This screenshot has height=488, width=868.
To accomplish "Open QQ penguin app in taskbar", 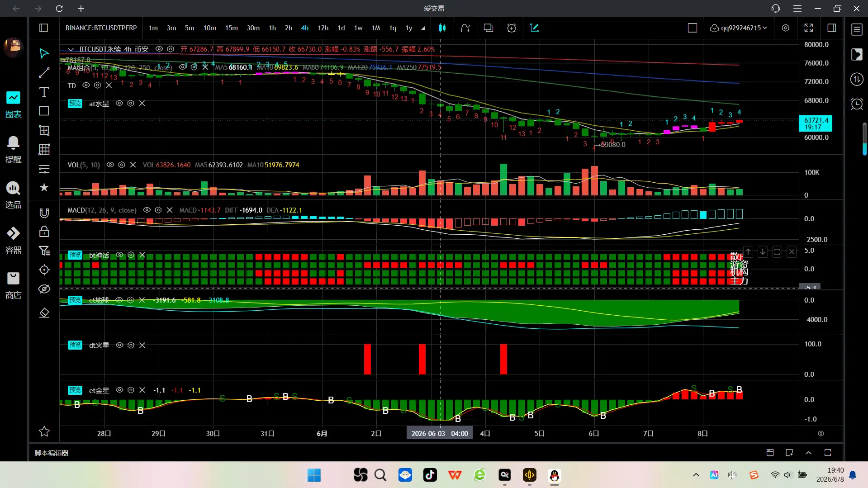I will [554, 475].
